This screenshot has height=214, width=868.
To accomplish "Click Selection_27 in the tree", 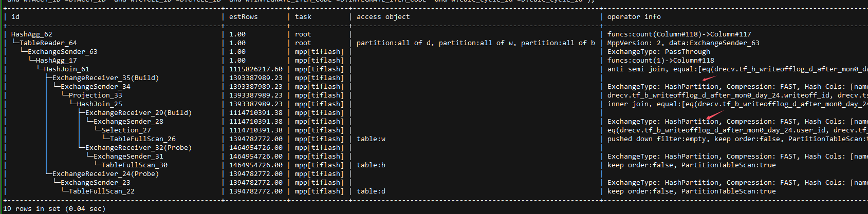I will point(126,130).
